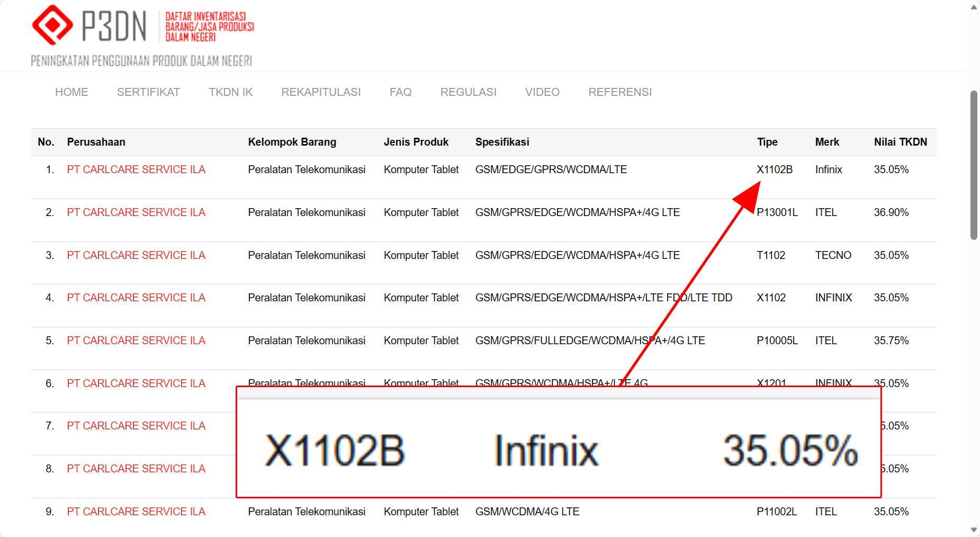Open the REKAPITULASI page
980x537 pixels.
[321, 92]
